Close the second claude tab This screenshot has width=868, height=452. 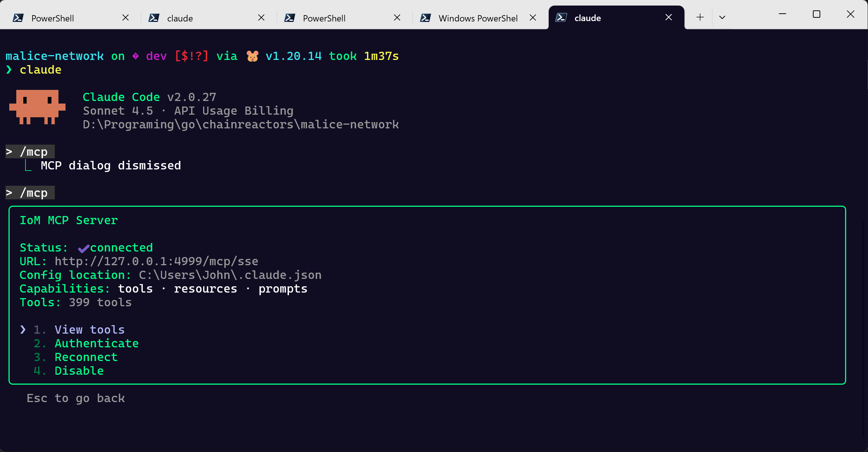click(261, 18)
